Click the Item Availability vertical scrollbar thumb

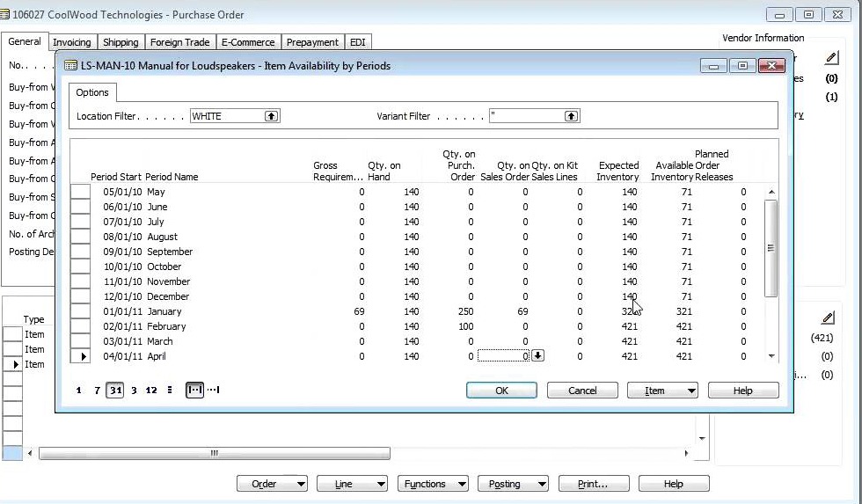click(771, 248)
